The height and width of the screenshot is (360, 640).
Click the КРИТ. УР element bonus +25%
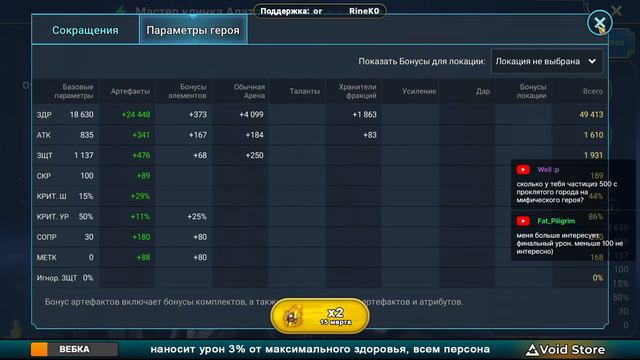tap(197, 217)
